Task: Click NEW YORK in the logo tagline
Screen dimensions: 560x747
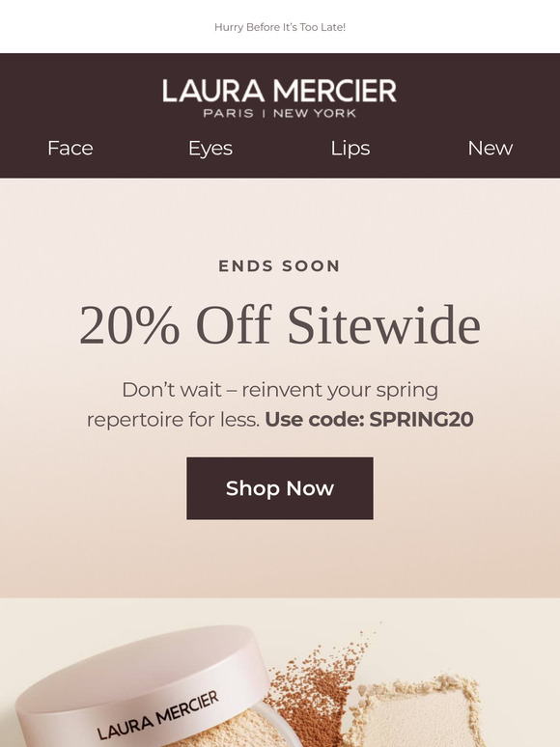Action: point(315,113)
